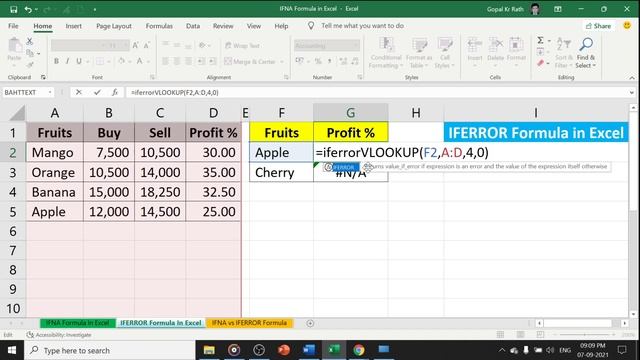Click the Share button
This screenshot has height=360, width=640.
(x=598, y=26)
